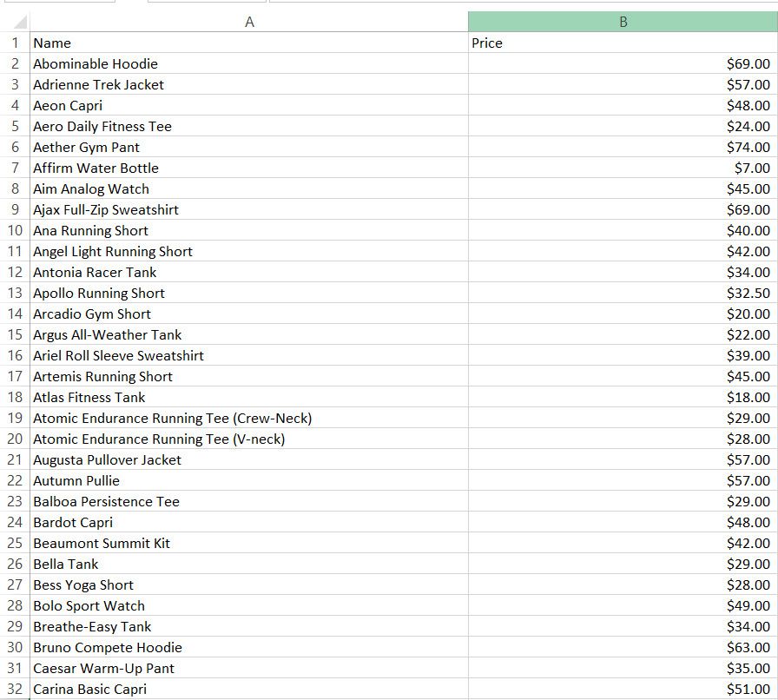Select the Adrienne Trek Jacket cell
Screen dimensions: 778x700
pos(249,84)
